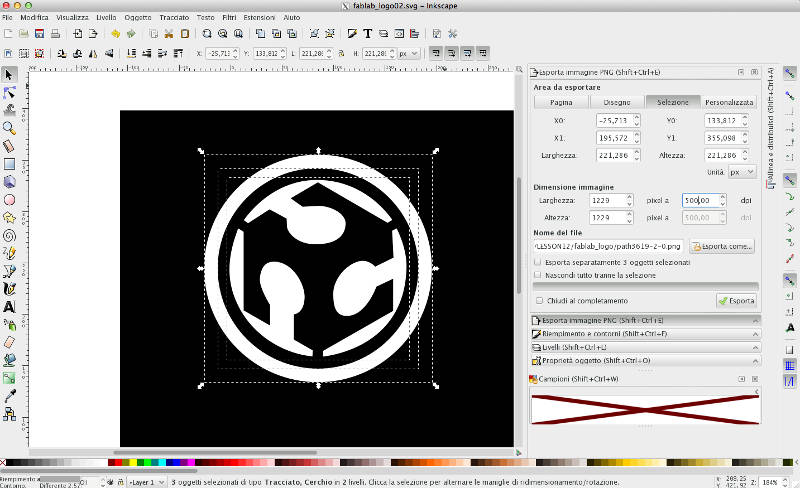Open the swatches palette menu arrow
800x488 pixels.
point(757,392)
